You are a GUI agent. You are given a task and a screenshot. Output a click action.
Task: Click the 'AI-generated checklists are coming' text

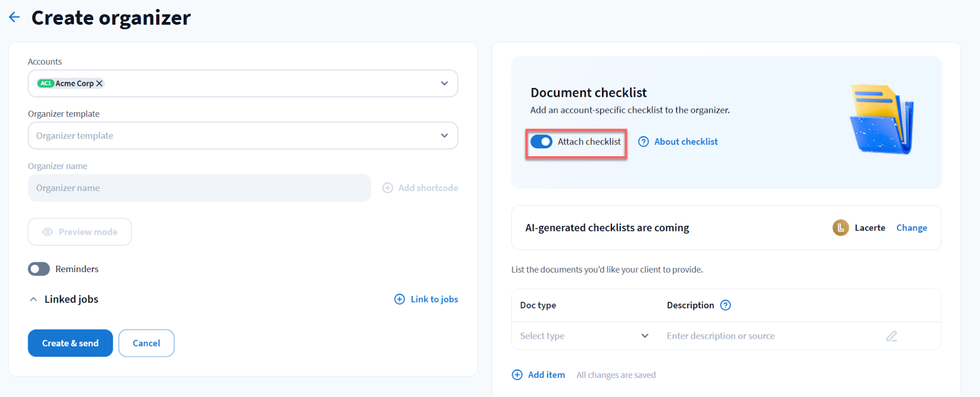pos(607,228)
